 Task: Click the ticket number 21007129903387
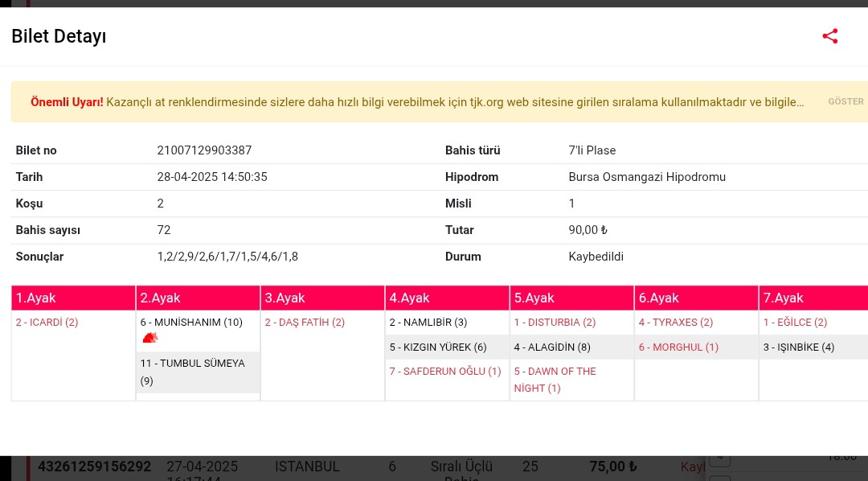click(204, 150)
